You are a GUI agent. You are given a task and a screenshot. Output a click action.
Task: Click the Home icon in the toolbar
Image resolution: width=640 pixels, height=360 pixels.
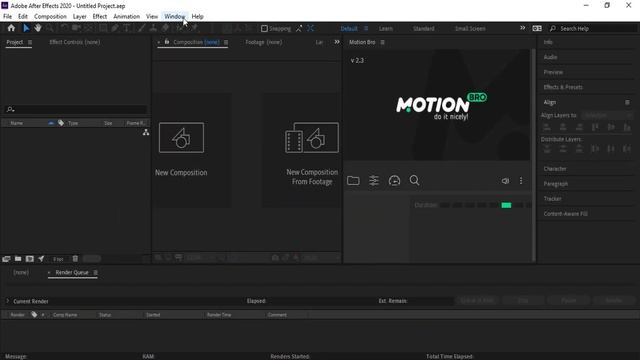11,28
